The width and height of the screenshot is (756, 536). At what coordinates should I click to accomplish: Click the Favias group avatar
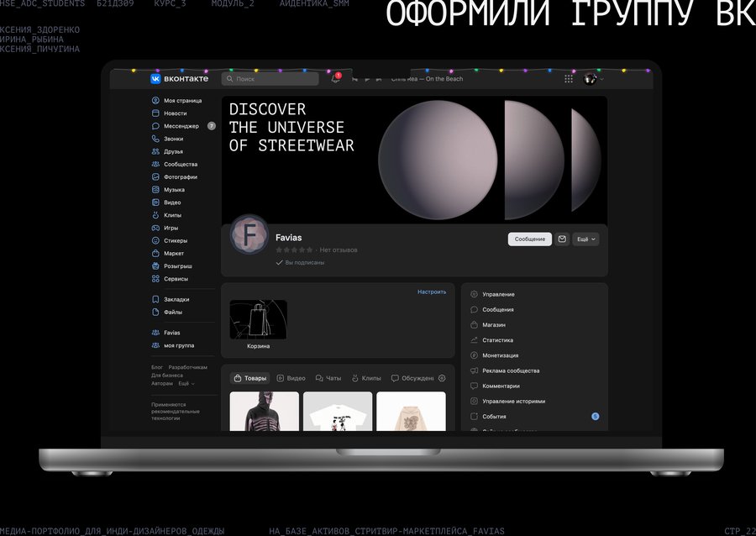click(249, 234)
